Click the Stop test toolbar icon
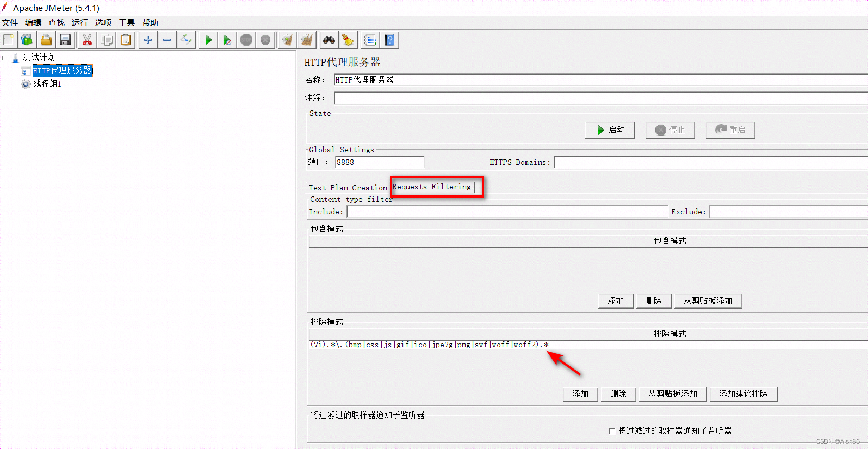Viewport: 868px width, 449px height. pos(246,40)
